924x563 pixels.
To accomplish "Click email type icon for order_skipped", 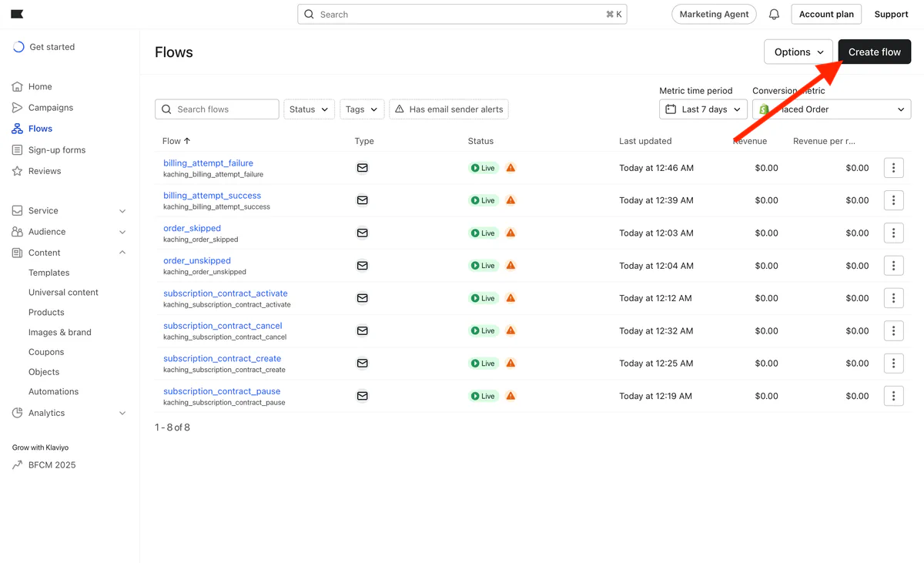I will (362, 233).
